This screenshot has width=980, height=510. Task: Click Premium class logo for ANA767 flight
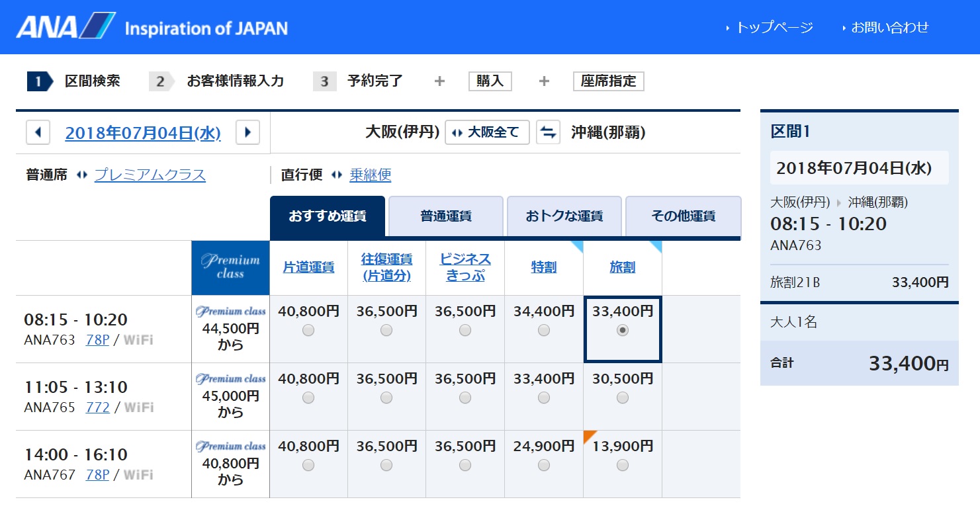tap(230, 446)
